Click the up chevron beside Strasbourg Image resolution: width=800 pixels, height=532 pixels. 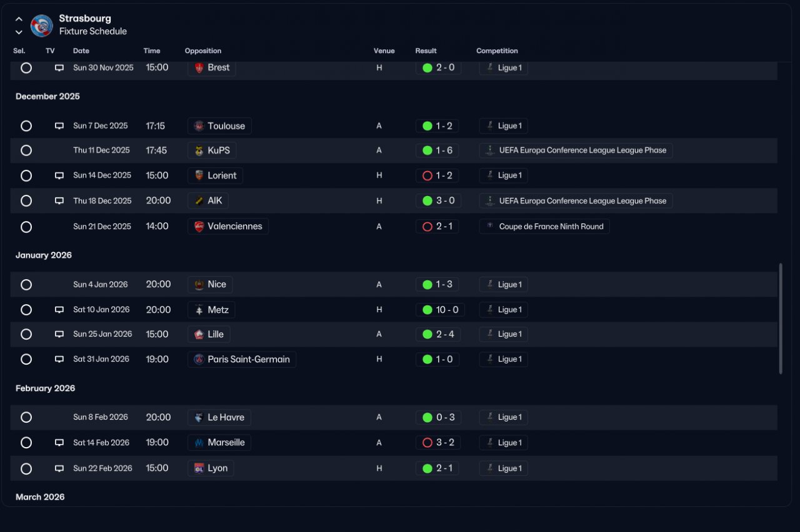pyautogui.click(x=19, y=19)
